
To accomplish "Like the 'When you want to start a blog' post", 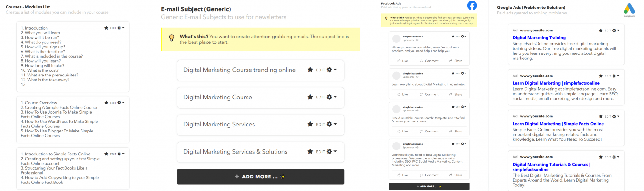I will pyautogui.click(x=402, y=61).
